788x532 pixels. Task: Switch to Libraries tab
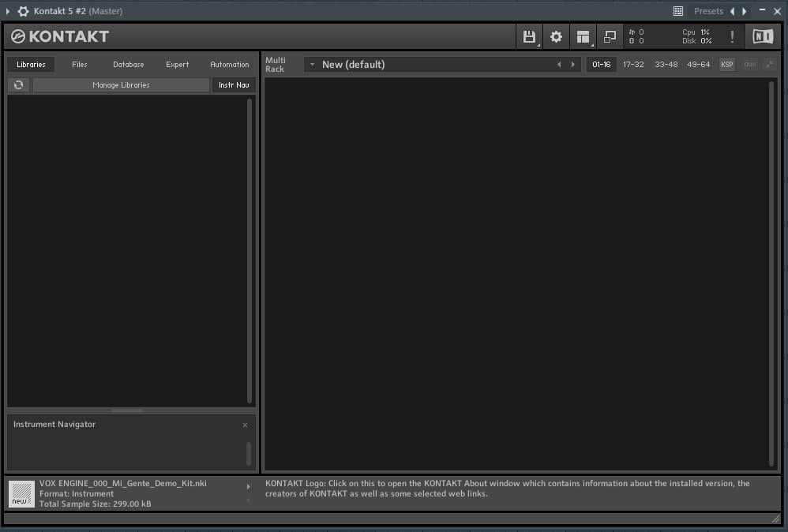[31, 64]
